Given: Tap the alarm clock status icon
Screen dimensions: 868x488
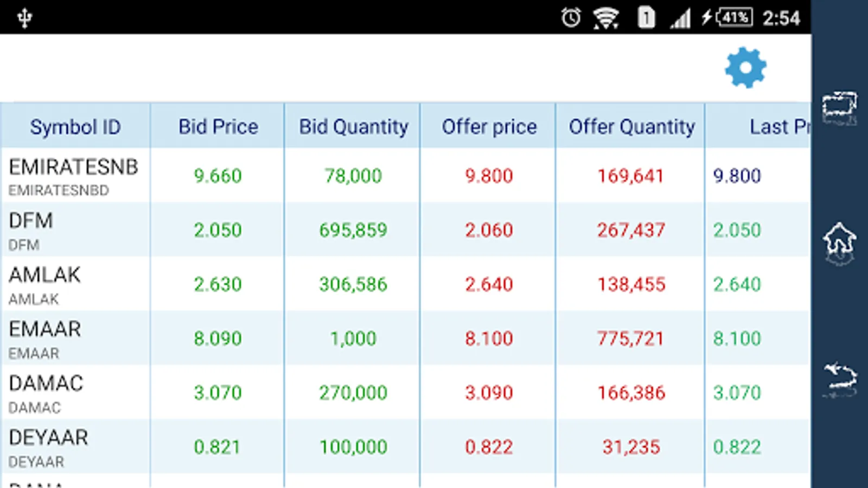Looking at the screenshot, I should click(571, 18).
